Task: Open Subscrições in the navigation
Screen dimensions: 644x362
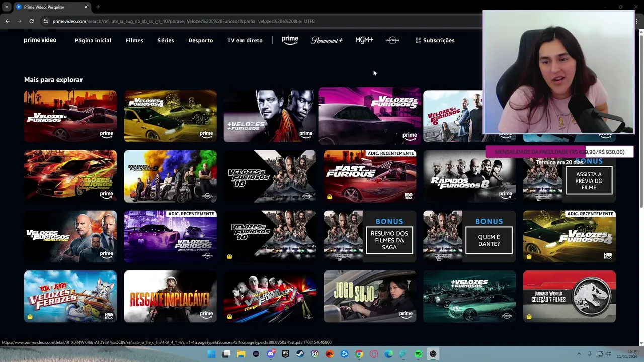Action: point(435,40)
